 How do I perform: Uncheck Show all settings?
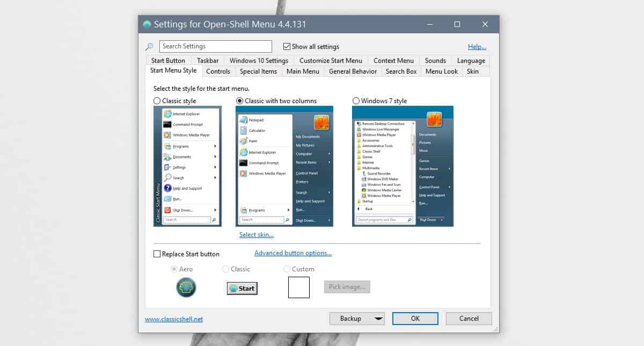288,46
